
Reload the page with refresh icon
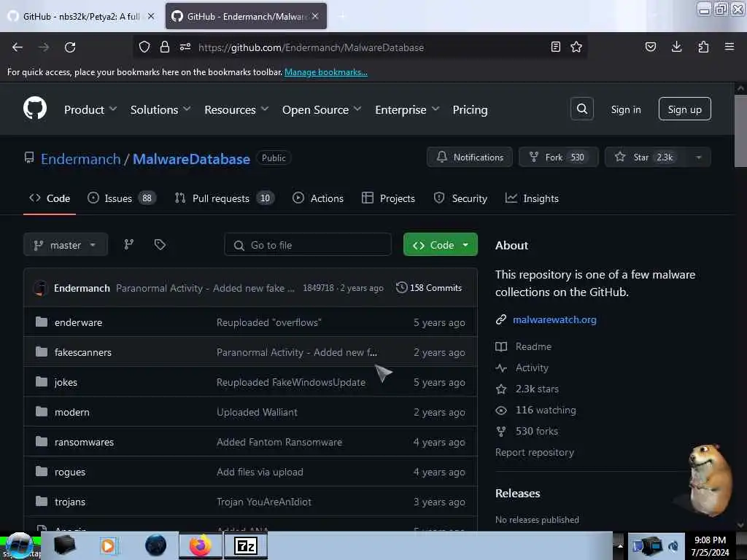(x=70, y=47)
